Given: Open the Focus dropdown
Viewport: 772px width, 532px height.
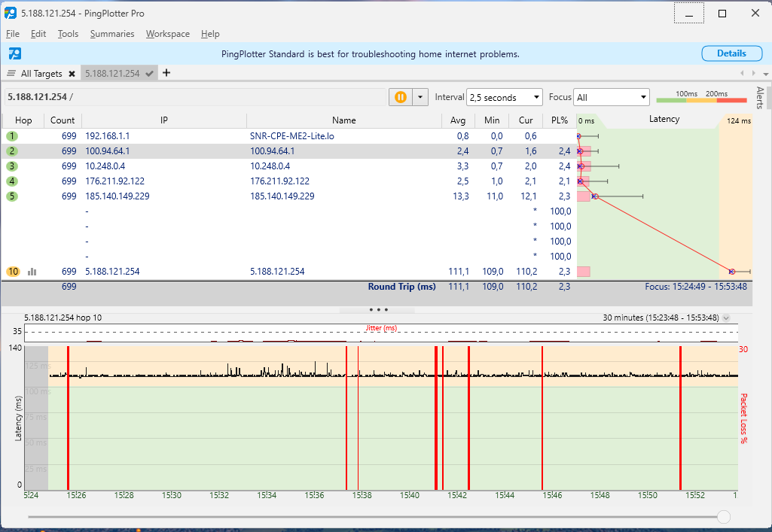Looking at the screenshot, I should point(611,97).
